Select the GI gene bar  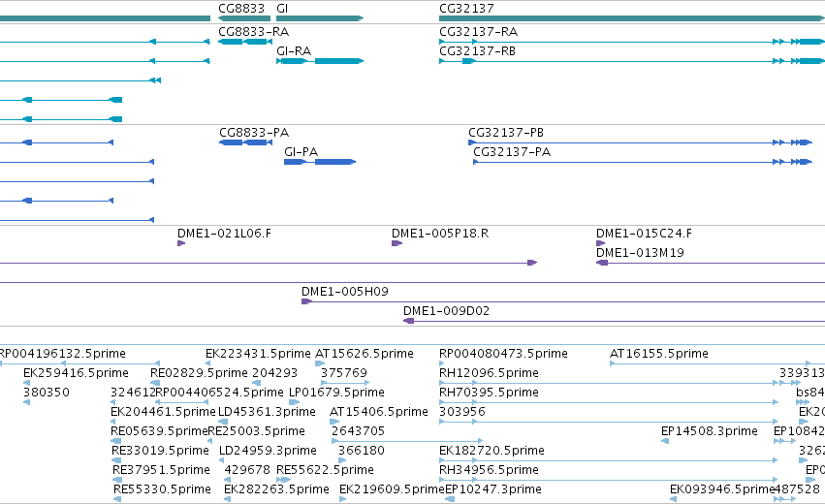pyautogui.click(x=320, y=18)
